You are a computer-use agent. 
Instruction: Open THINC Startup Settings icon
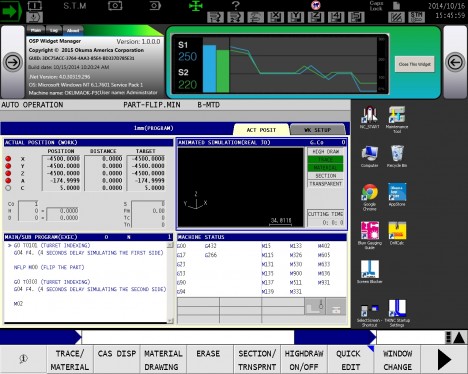397,313
